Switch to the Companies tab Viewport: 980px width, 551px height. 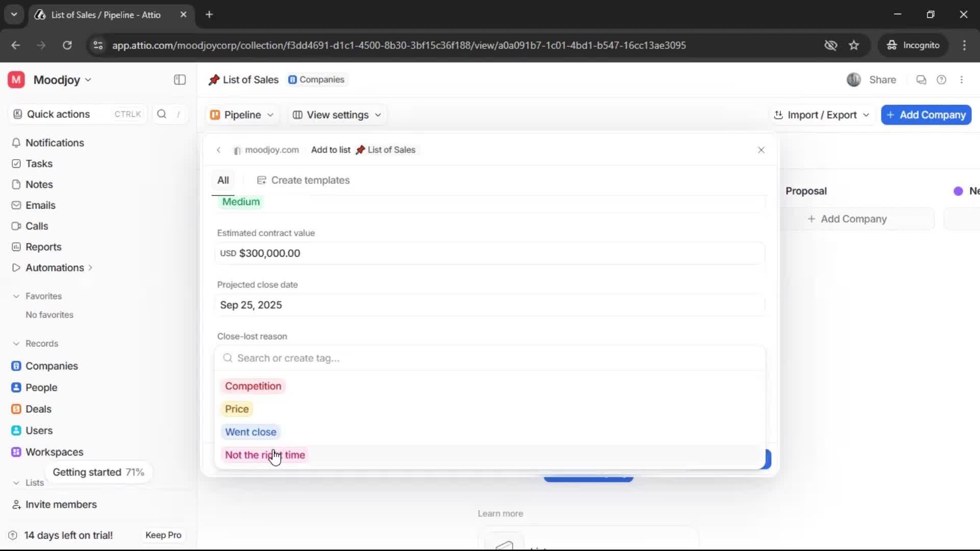[x=317, y=80]
